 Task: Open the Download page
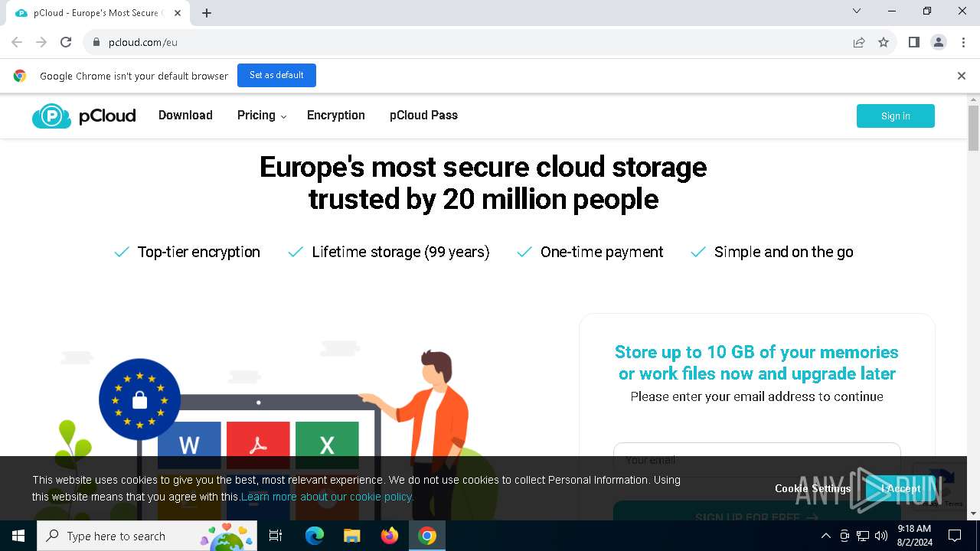[x=185, y=116]
